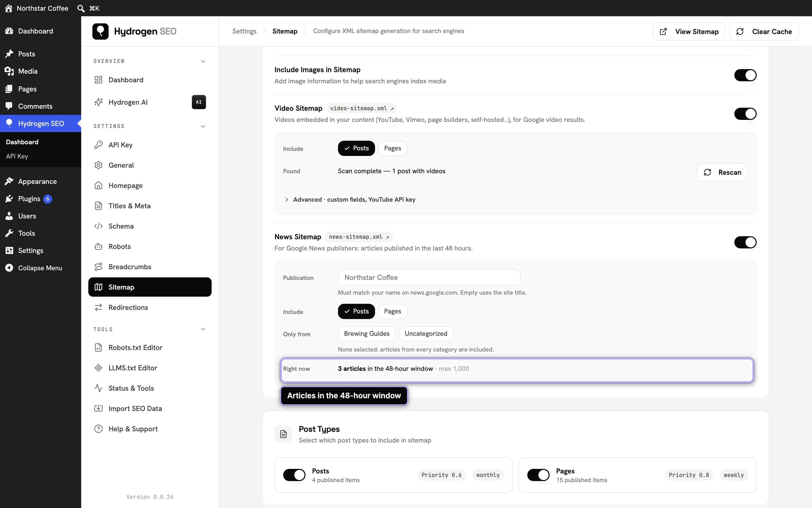Click monthly frequency tag on Posts
This screenshot has height=508, width=812.
(488, 475)
